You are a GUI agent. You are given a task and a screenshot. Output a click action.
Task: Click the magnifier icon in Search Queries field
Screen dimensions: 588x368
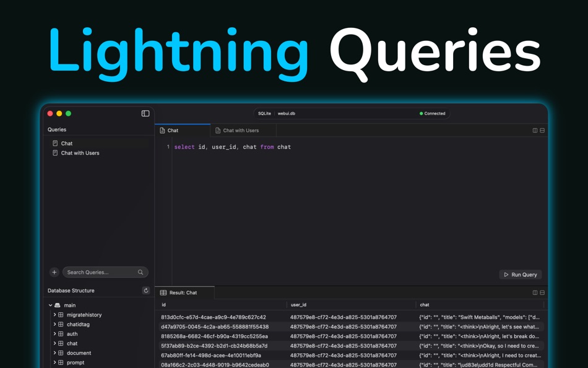(x=140, y=272)
